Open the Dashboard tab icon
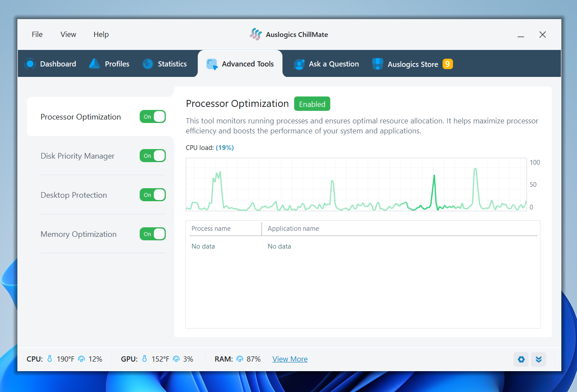577x392 pixels. click(30, 63)
